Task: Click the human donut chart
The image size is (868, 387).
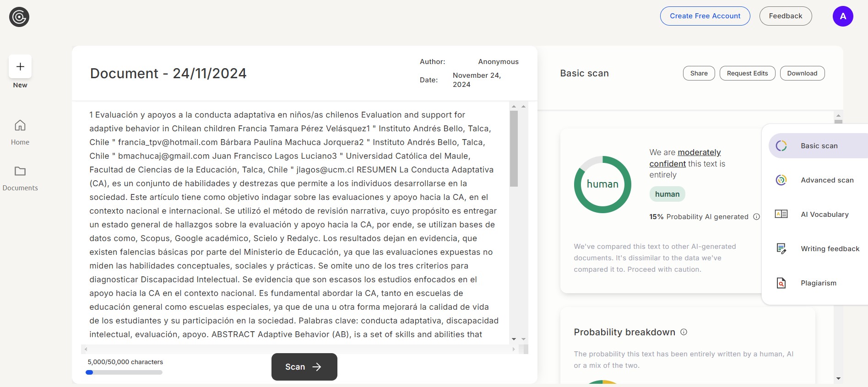Action: 602,184
